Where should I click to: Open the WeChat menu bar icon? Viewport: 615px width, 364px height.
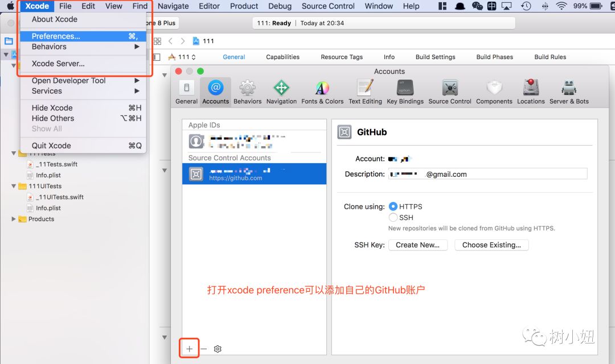(477, 6)
